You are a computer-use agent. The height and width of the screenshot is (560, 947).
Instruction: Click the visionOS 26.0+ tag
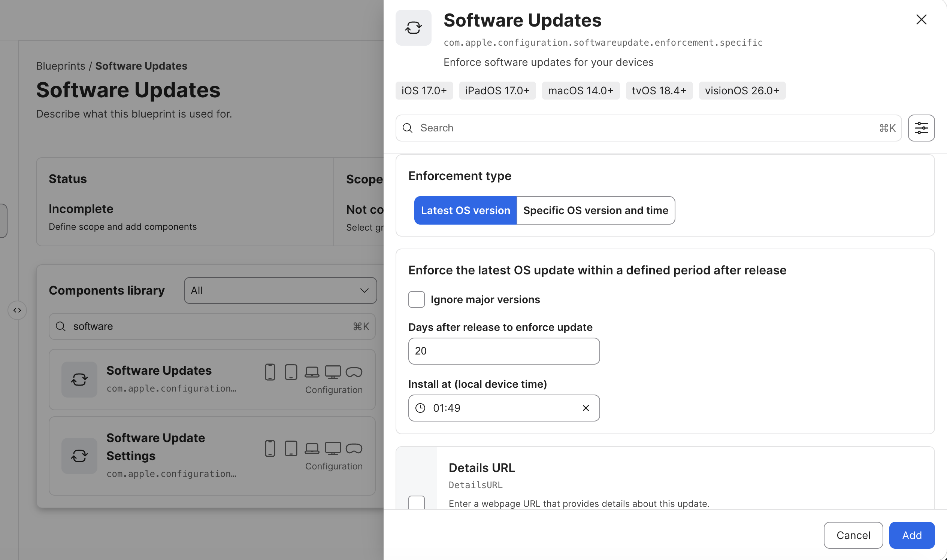click(x=742, y=91)
